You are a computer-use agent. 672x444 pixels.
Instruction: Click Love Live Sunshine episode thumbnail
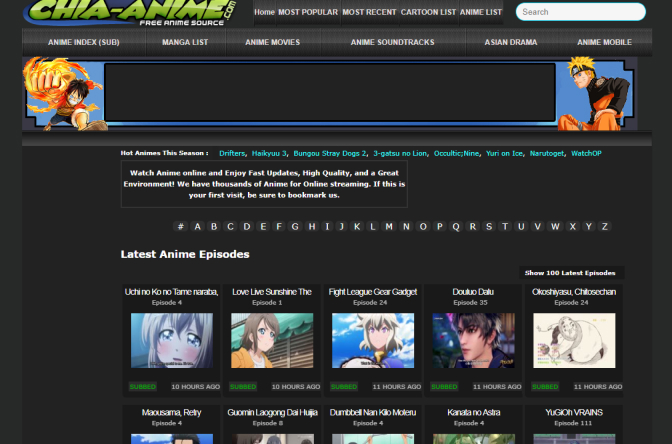(272, 340)
